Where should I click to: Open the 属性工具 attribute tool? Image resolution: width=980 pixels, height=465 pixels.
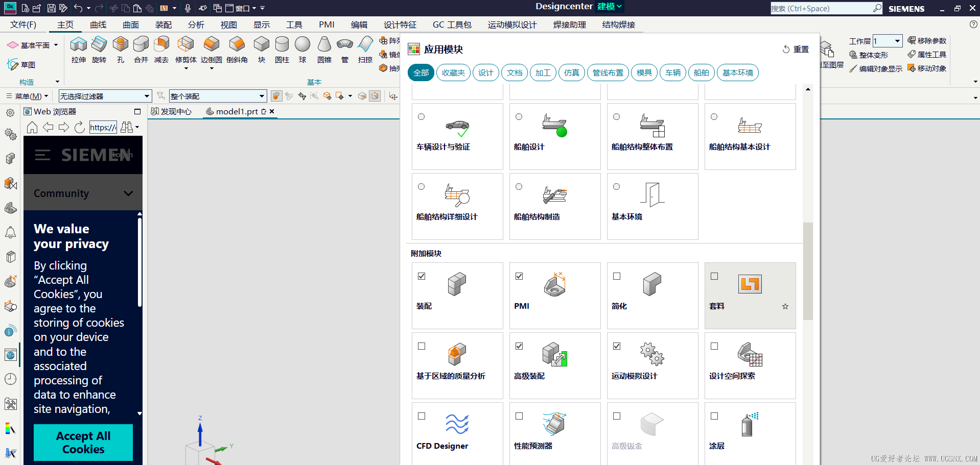click(927, 55)
